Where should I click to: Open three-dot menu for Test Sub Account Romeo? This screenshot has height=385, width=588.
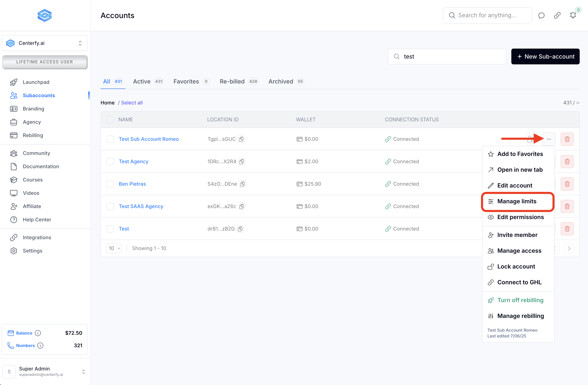(x=549, y=139)
